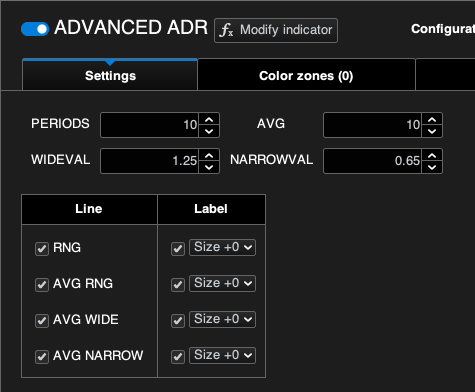
Task: Decrease PERIODS value with down arrow
Action: [x=209, y=131]
